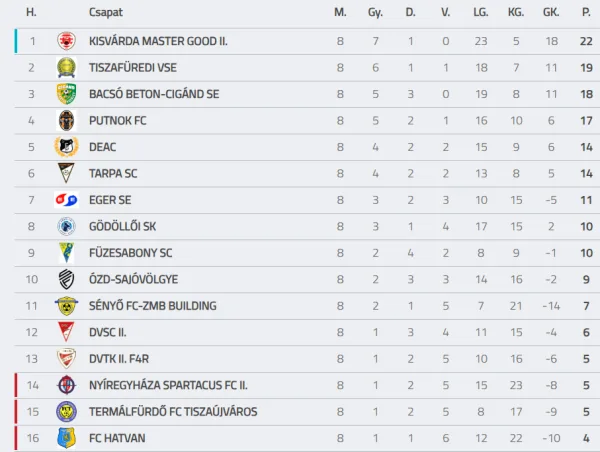
Task: Open the FÜZESABONY SC team link
Action: 130,253
